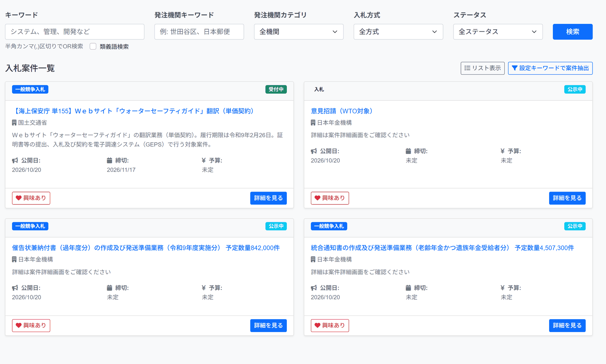
Task: Click the funnel icon in 設定キーワードで案件抽出
Action: pos(514,68)
